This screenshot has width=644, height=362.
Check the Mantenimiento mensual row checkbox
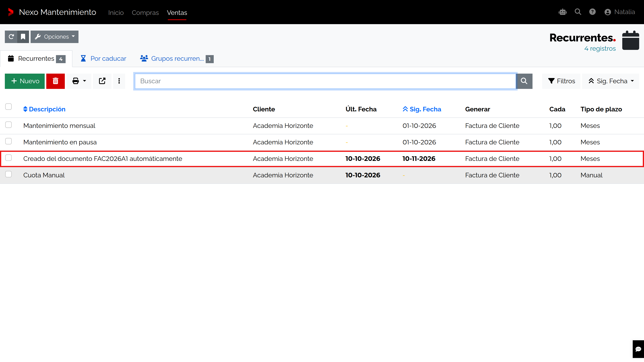coord(8,125)
